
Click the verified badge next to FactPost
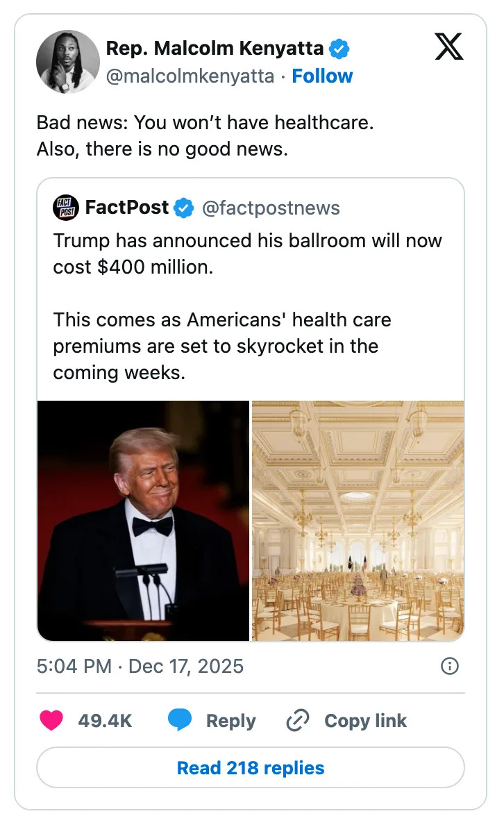tap(183, 206)
